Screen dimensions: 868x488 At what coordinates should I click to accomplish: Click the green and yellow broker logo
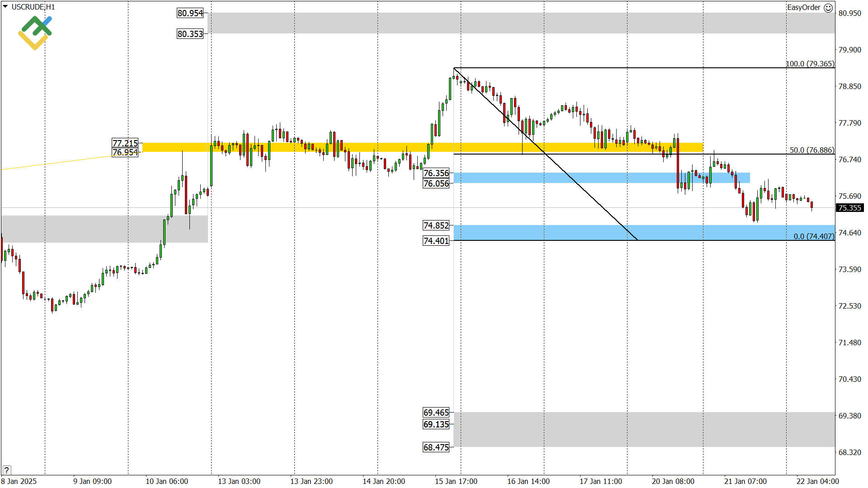click(x=35, y=33)
